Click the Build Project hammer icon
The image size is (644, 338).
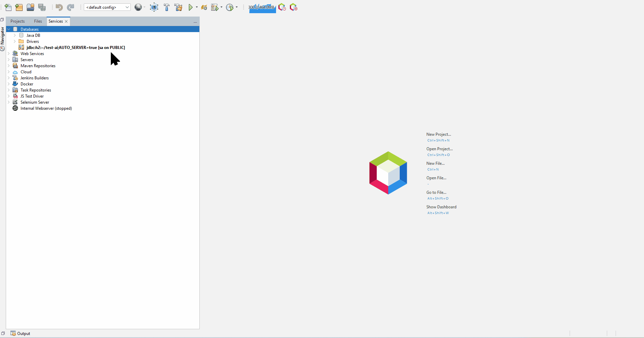point(167,7)
